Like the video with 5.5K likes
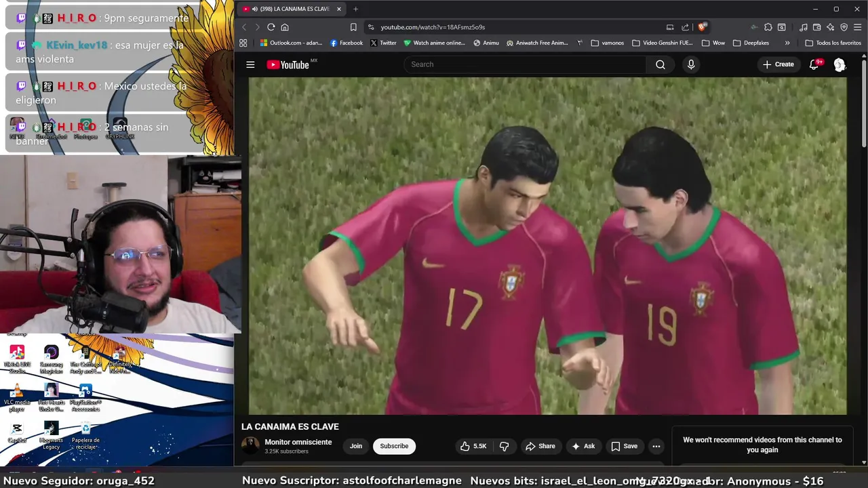 474,446
